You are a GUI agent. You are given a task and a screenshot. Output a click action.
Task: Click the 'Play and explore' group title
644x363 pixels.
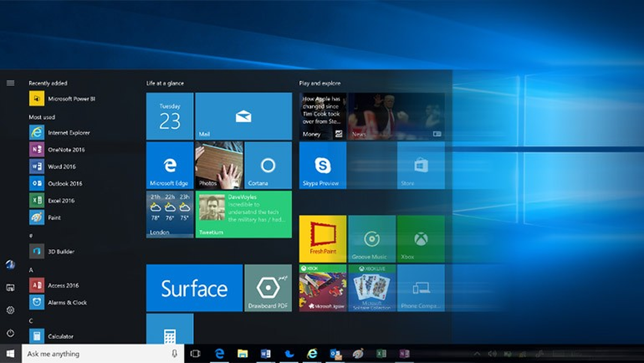(x=320, y=83)
